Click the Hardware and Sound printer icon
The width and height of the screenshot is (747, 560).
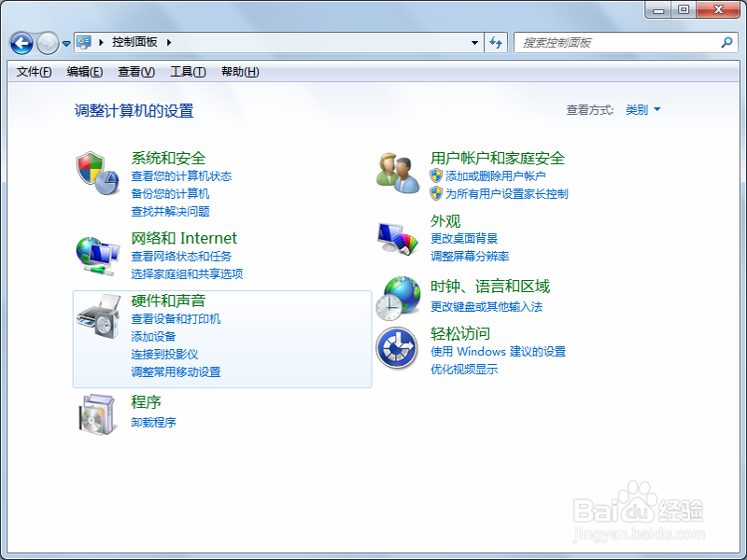(x=99, y=316)
